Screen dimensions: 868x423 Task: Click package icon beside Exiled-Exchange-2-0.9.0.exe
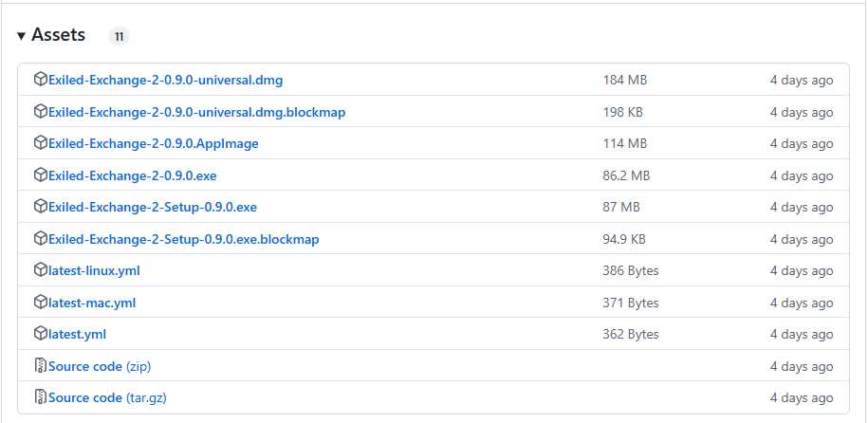pos(40,175)
